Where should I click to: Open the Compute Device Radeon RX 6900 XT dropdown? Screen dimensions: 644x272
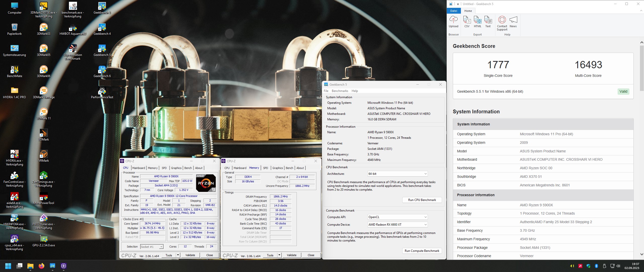(397, 225)
